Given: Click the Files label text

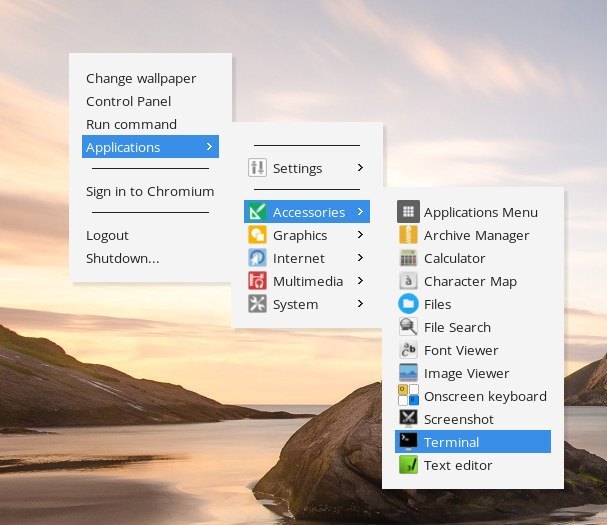Looking at the screenshot, I should coord(437,304).
